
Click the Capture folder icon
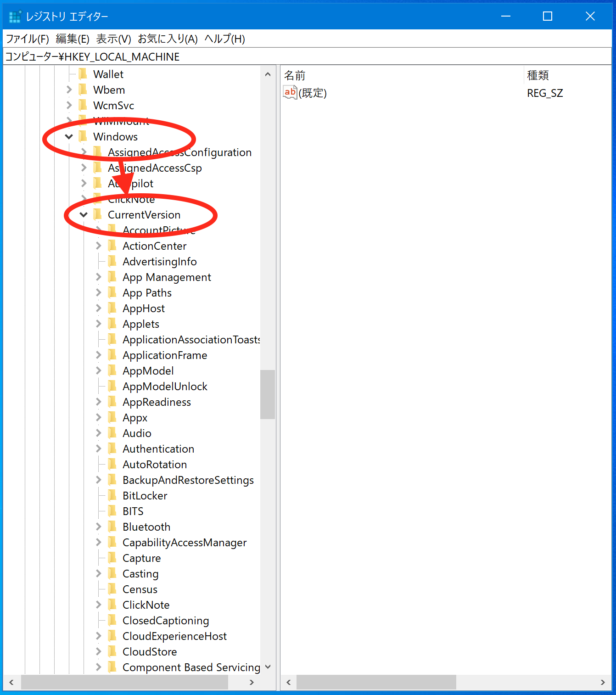(112, 558)
